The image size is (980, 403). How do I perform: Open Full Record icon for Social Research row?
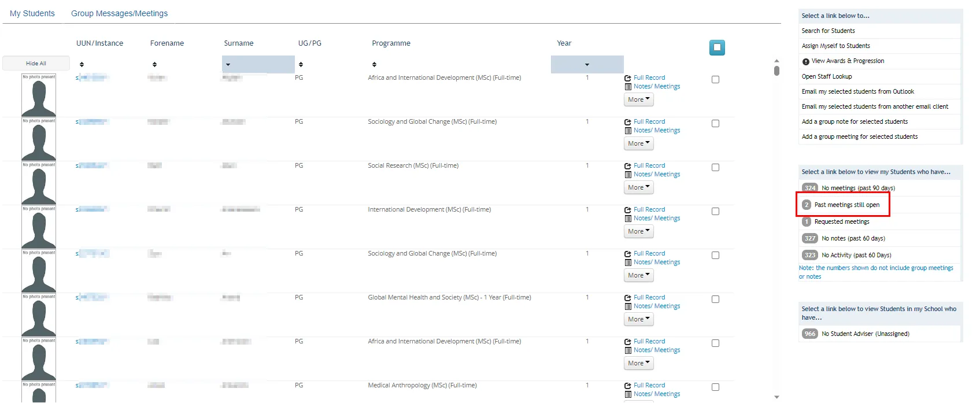coord(628,166)
